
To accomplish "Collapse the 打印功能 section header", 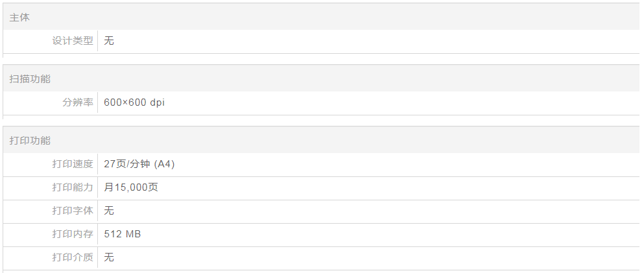I will 30,141.
